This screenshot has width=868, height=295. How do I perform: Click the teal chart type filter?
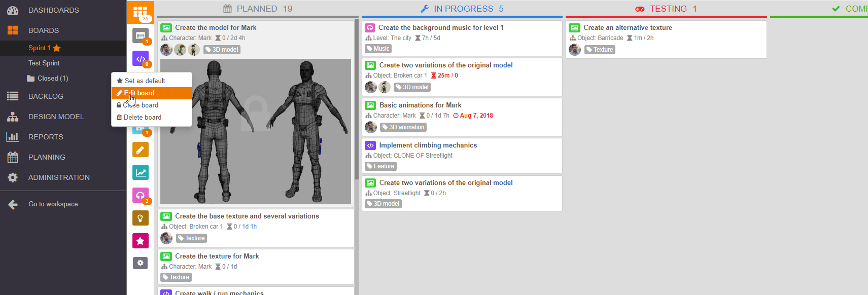[x=140, y=173]
